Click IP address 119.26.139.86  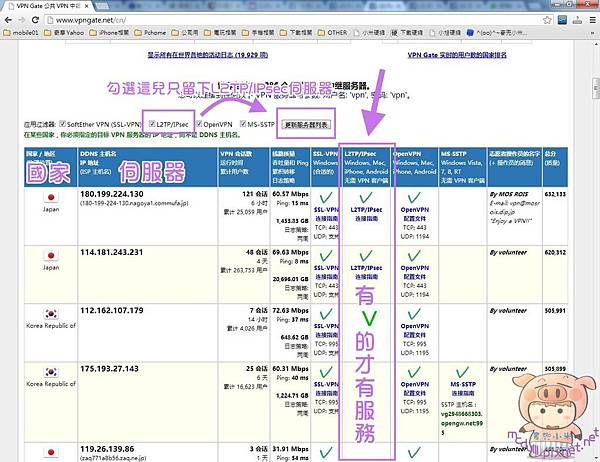[x=107, y=449]
